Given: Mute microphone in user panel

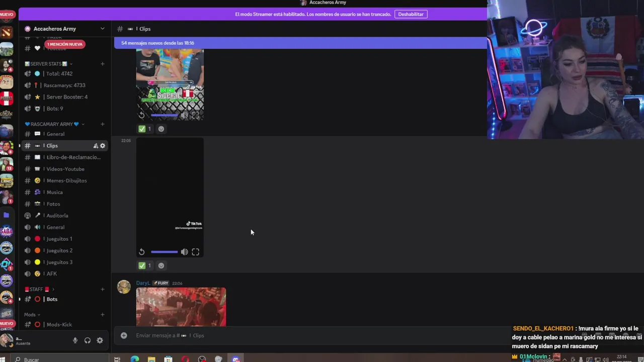Looking at the screenshot, I should (75, 340).
